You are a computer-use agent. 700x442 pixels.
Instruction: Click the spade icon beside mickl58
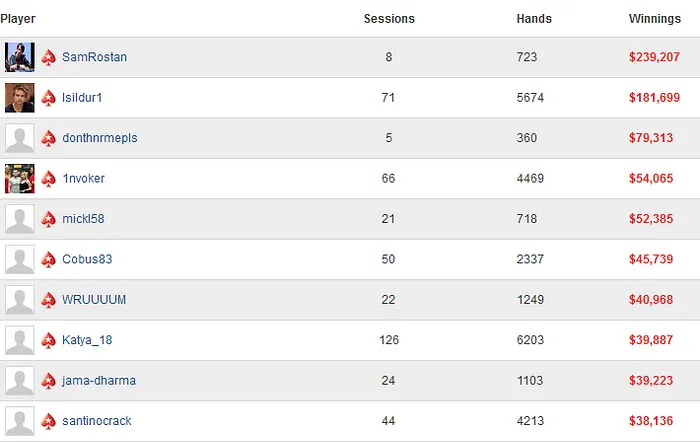click(x=48, y=219)
